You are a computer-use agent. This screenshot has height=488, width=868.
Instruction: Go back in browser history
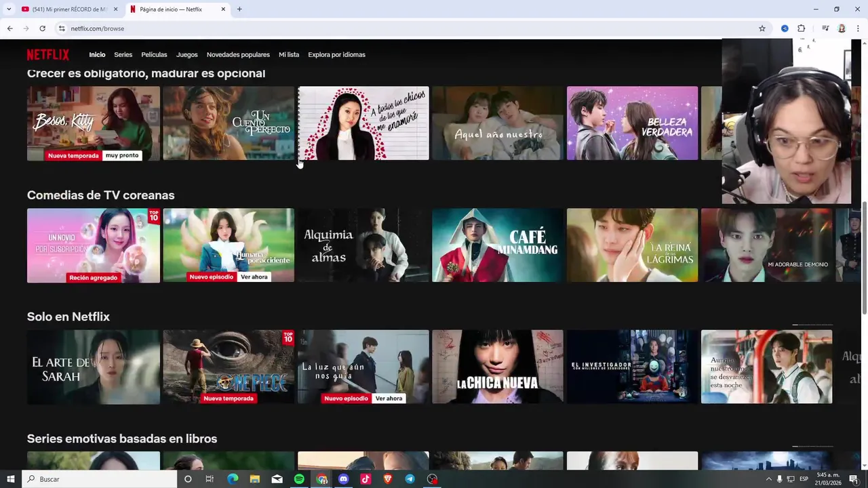pyautogui.click(x=9, y=28)
